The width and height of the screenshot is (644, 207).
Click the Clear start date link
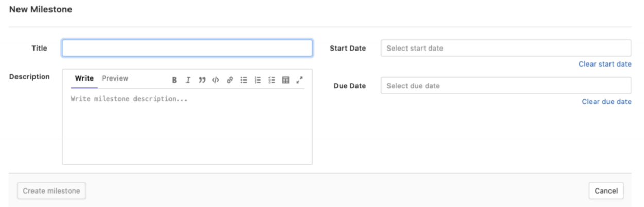[x=605, y=64]
